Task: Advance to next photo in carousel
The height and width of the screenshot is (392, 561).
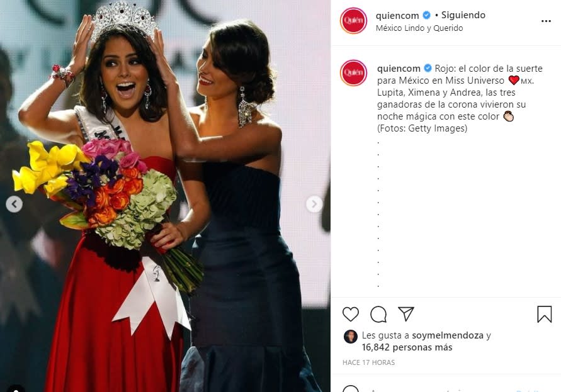Action: pos(314,204)
